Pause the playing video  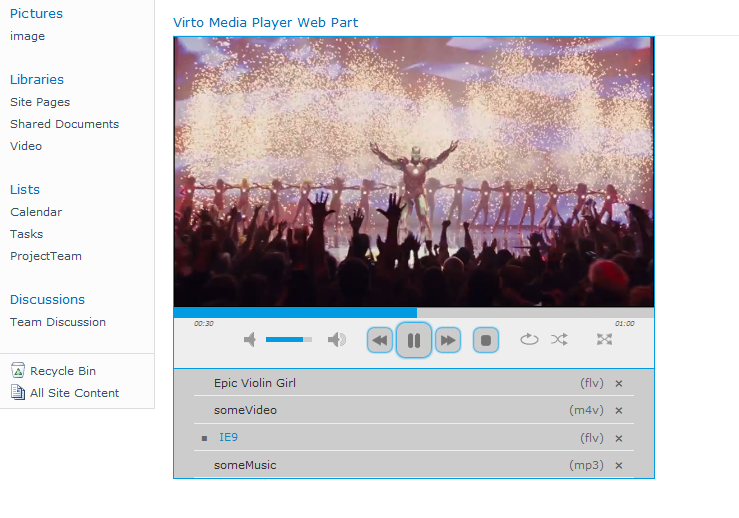pyautogui.click(x=414, y=340)
